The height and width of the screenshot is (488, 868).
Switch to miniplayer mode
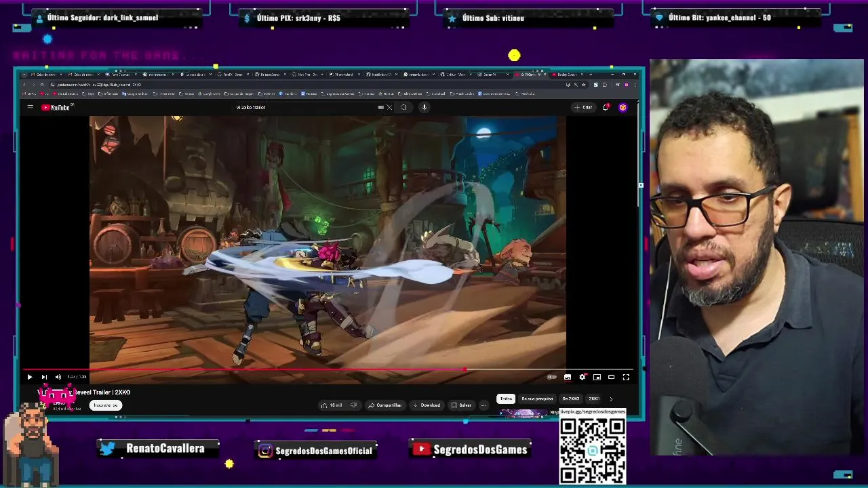pos(597,377)
